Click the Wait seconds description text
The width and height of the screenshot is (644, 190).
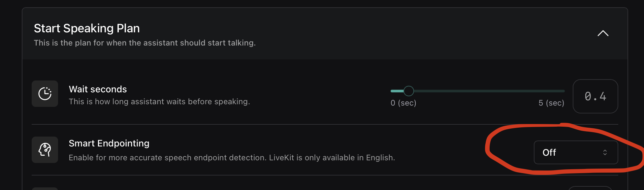(159, 102)
